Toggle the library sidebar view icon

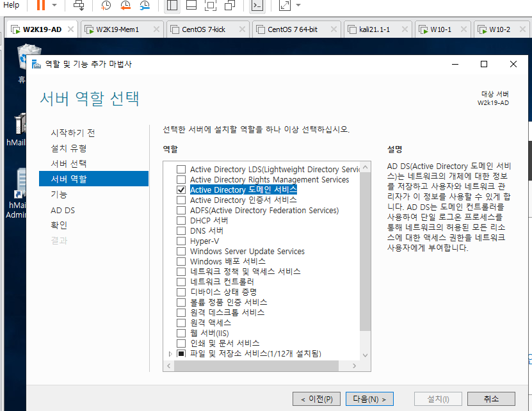point(172,5)
